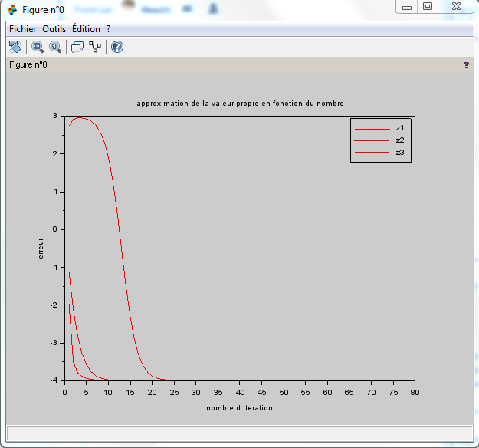Open the help icon in toolbar
This screenshot has width=479, height=448.
point(117,47)
